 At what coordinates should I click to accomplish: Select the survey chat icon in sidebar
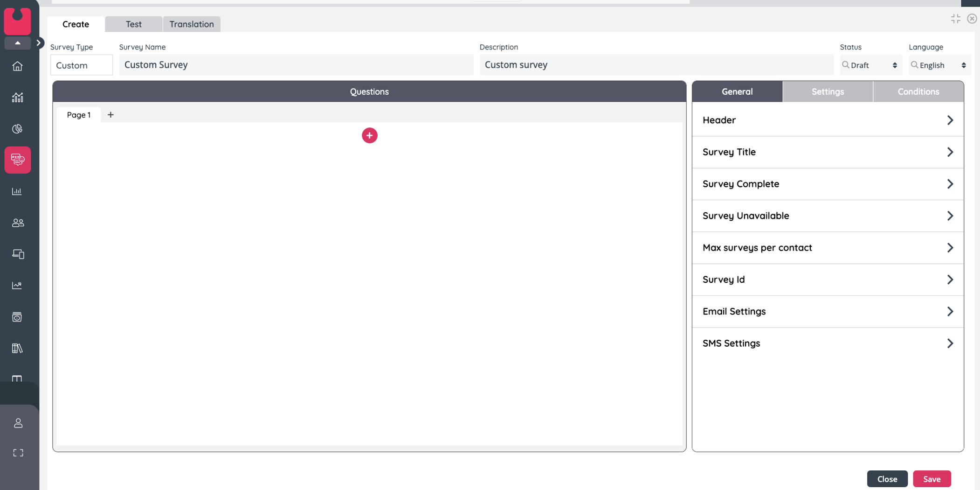point(18,160)
